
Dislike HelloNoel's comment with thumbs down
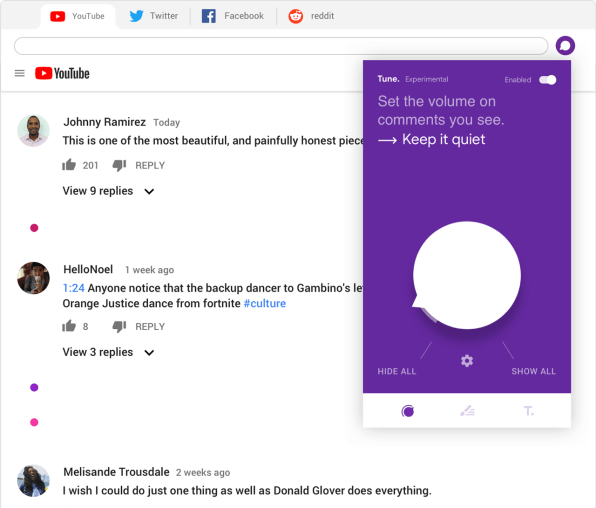pyautogui.click(x=119, y=326)
